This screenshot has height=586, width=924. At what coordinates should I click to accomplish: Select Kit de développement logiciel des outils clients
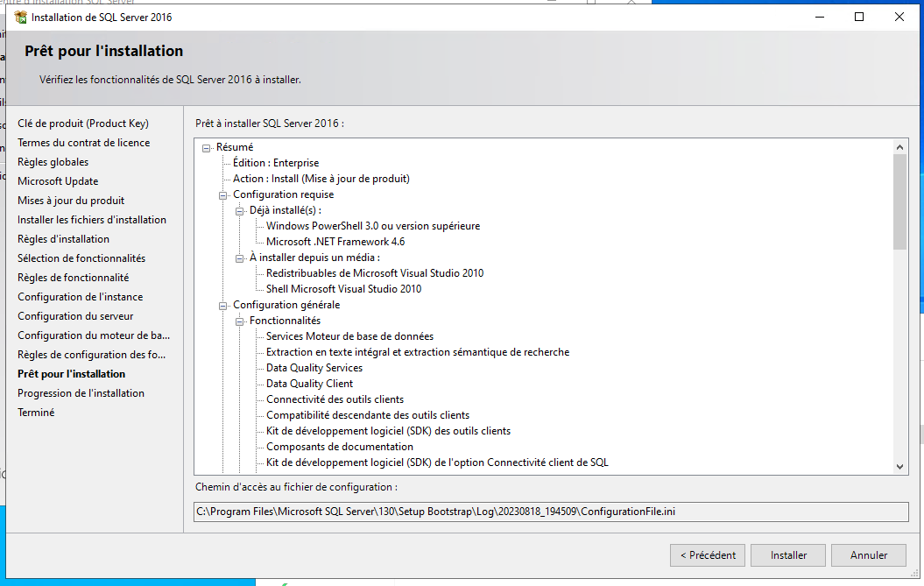(388, 431)
